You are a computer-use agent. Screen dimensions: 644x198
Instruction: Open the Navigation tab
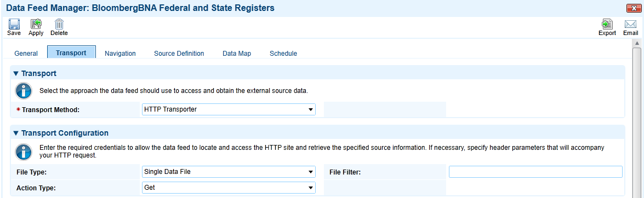tap(121, 53)
